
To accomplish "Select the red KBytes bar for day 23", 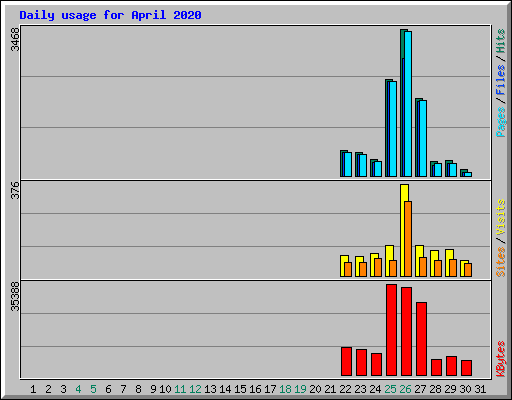I will [x=362, y=362].
